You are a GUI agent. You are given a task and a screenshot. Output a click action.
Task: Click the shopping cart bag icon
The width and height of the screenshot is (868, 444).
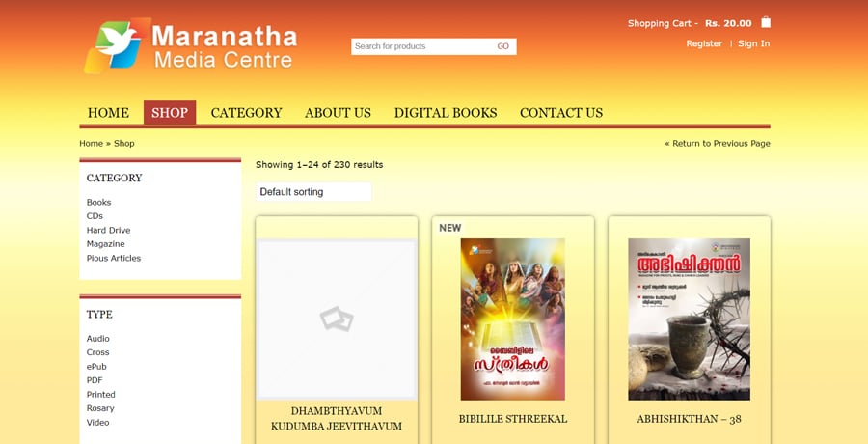coord(766,22)
